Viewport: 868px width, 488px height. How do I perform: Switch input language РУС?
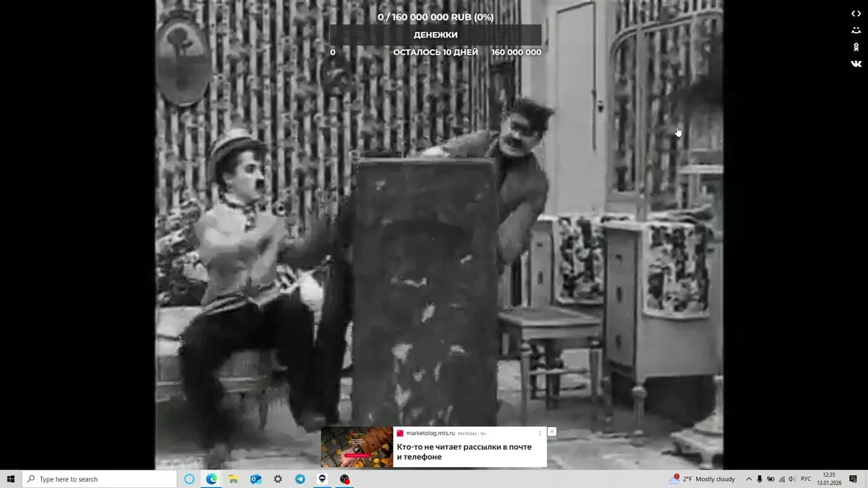point(806,479)
